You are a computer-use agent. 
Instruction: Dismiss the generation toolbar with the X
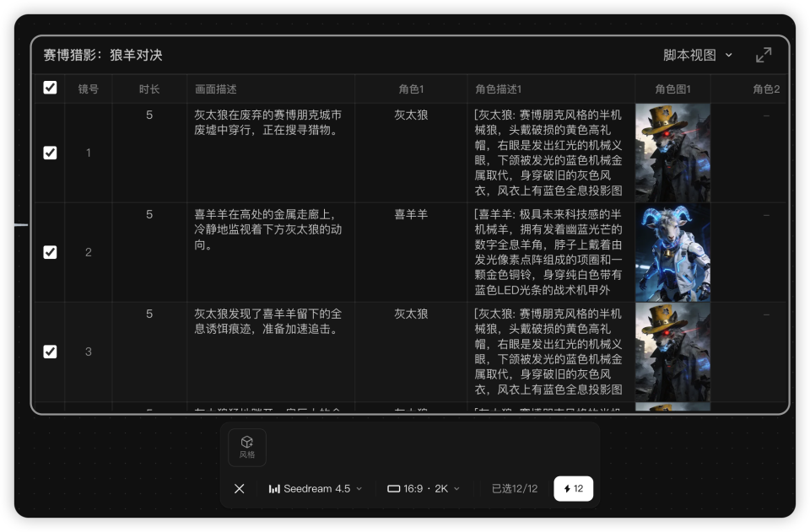point(239,488)
